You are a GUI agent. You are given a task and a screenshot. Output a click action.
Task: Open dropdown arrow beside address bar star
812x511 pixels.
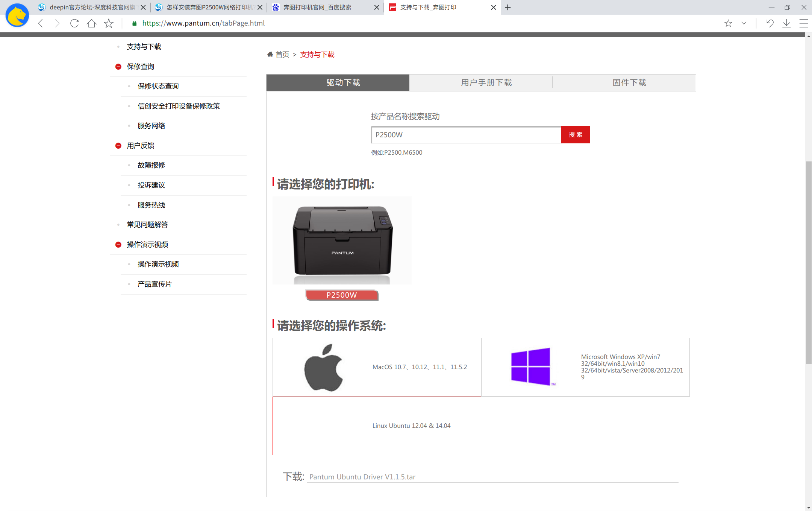(744, 23)
